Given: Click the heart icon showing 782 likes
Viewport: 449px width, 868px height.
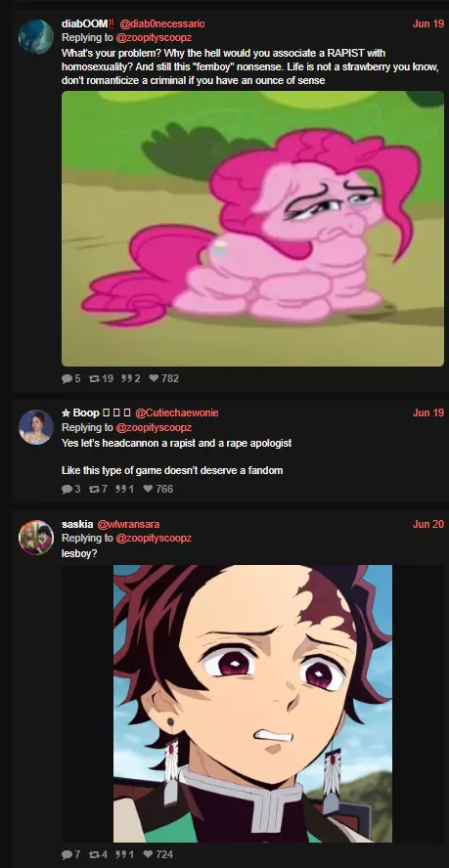Looking at the screenshot, I should tap(155, 378).
